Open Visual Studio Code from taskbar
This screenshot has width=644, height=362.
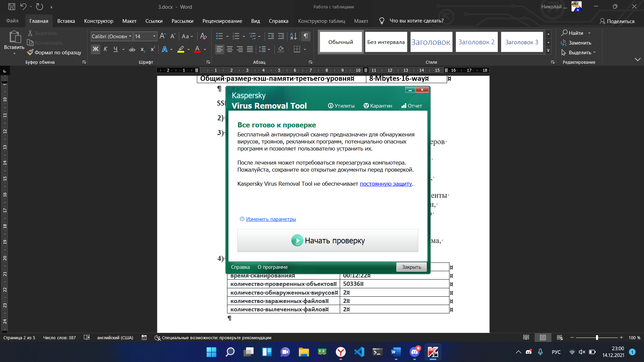pos(359,352)
